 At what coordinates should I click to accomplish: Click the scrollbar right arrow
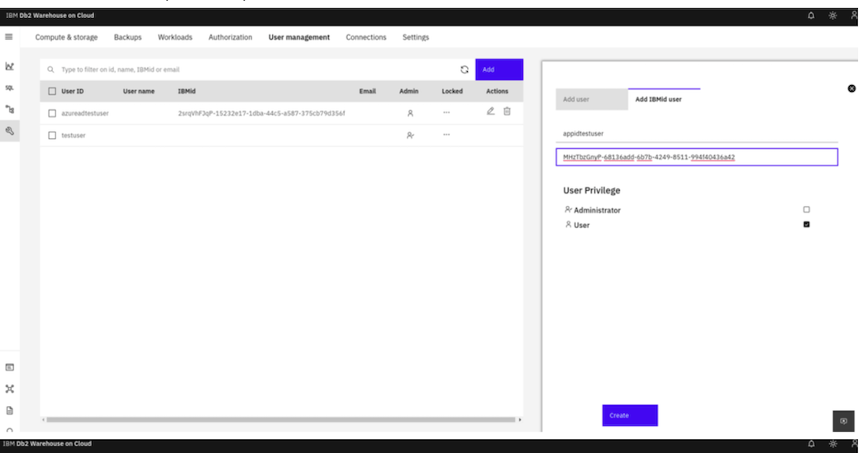(x=519, y=420)
